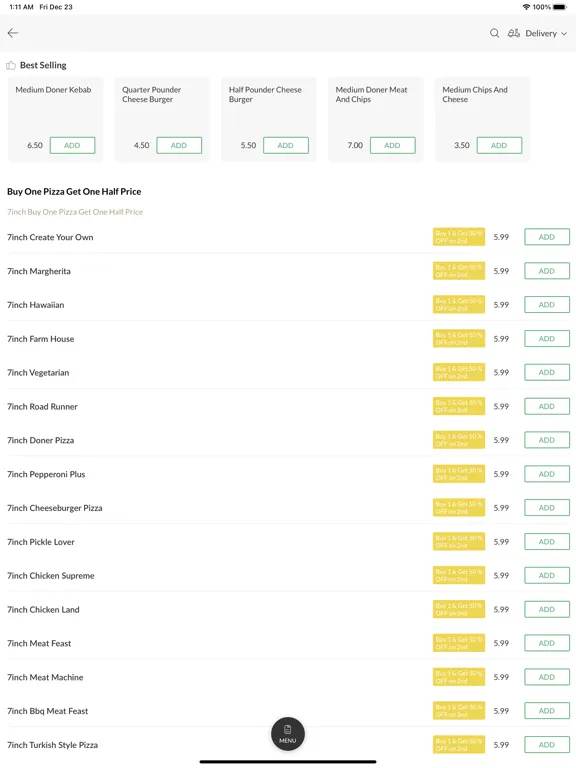Tap the Wi-Fi status icon

pos(527,7)
